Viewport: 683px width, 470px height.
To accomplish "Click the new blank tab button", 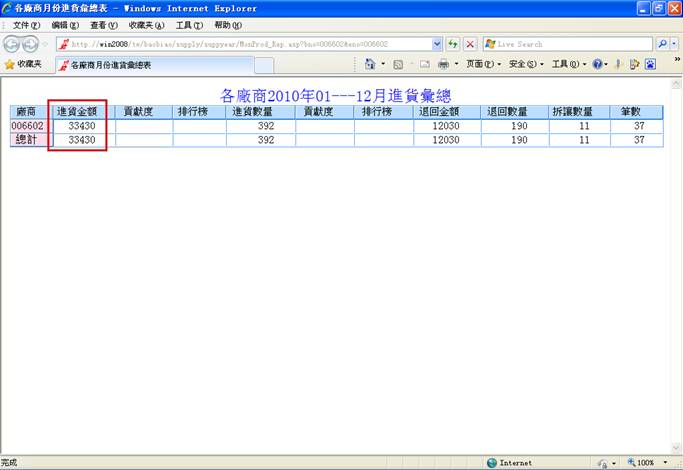I will point(264,65).
